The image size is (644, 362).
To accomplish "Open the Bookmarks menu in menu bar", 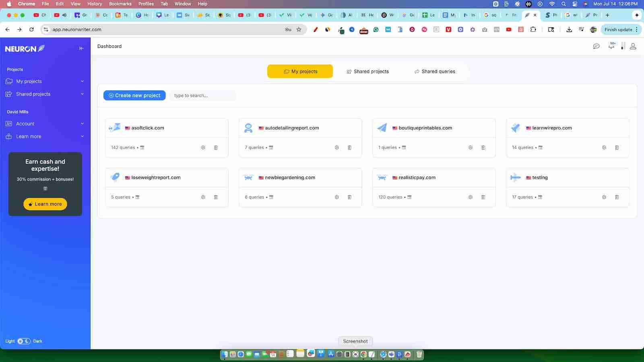I will tap(120, 4).
